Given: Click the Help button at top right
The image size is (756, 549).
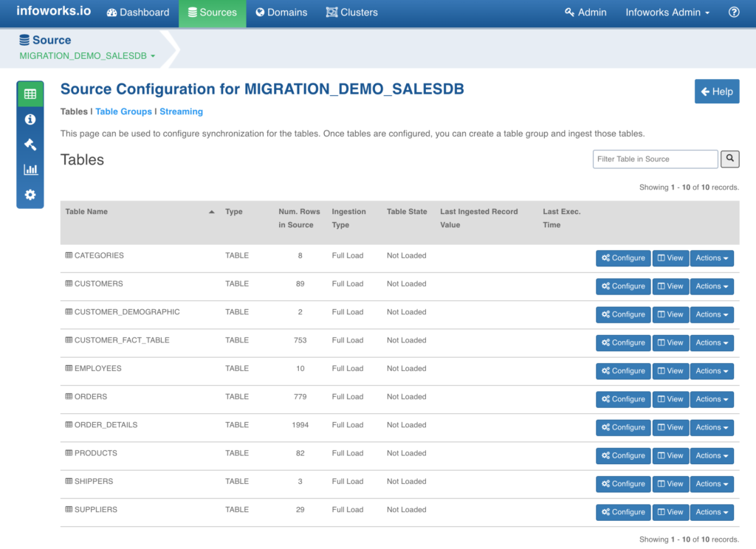Looking at the screenshot, I should click(x=716, y=91).
